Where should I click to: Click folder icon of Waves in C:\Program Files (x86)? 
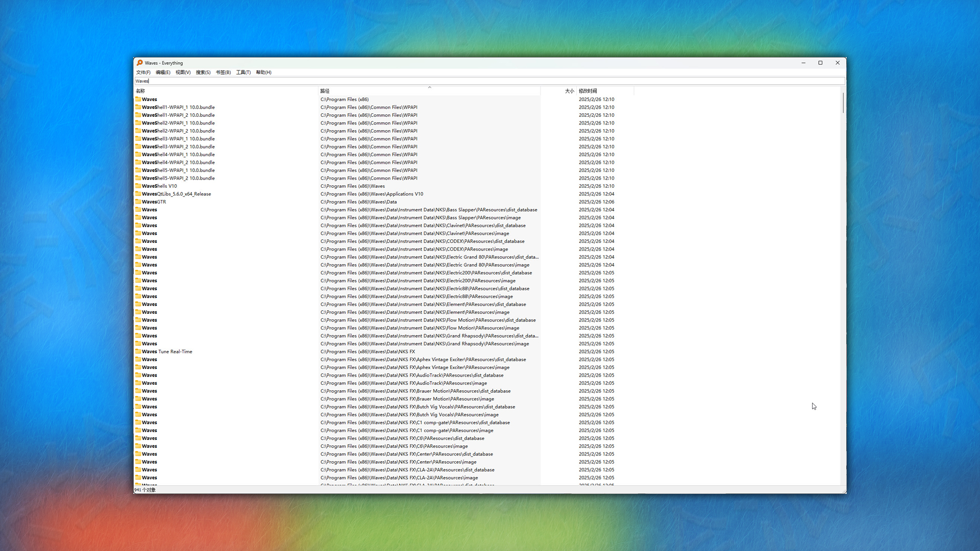[x=138, y=99]
